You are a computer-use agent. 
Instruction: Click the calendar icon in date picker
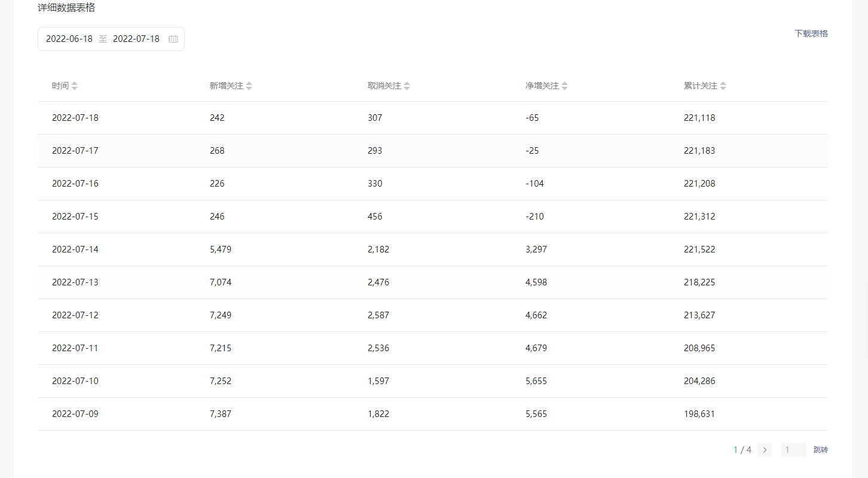[x=173, y=39]
